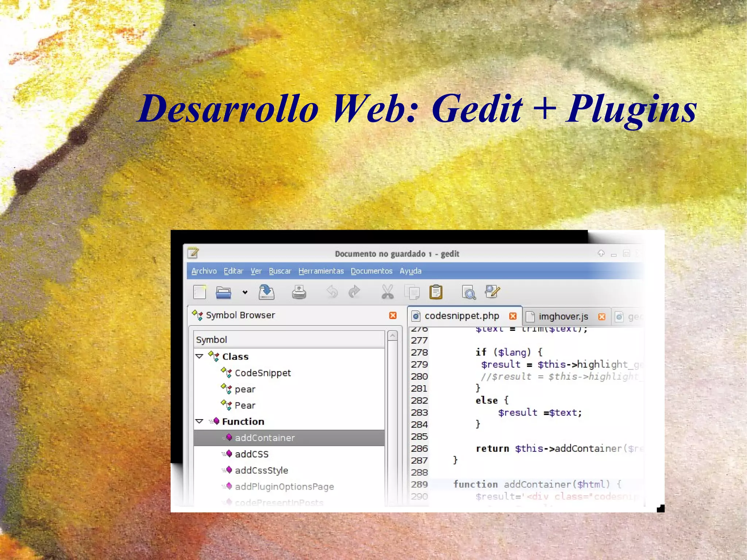Click the Symbol Browser panel icon
Image resolution: width=747 pixels, height=560 pixels.
[197, 315]
